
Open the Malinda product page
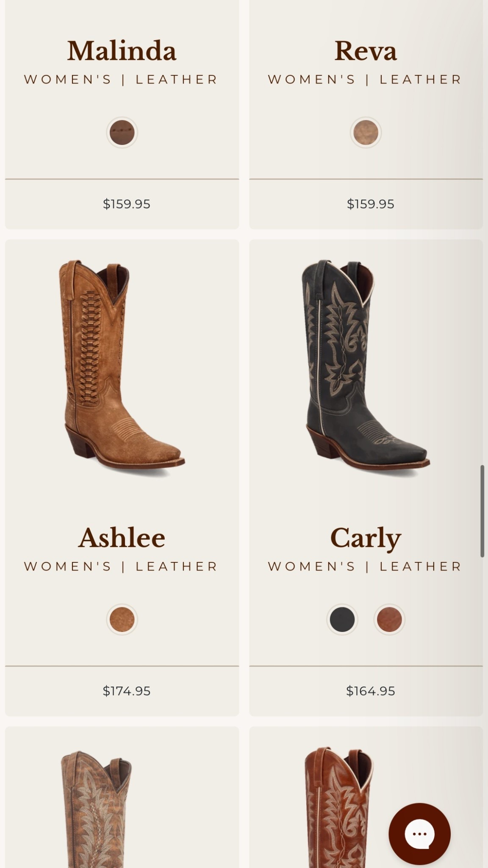(x=122, y=50)
